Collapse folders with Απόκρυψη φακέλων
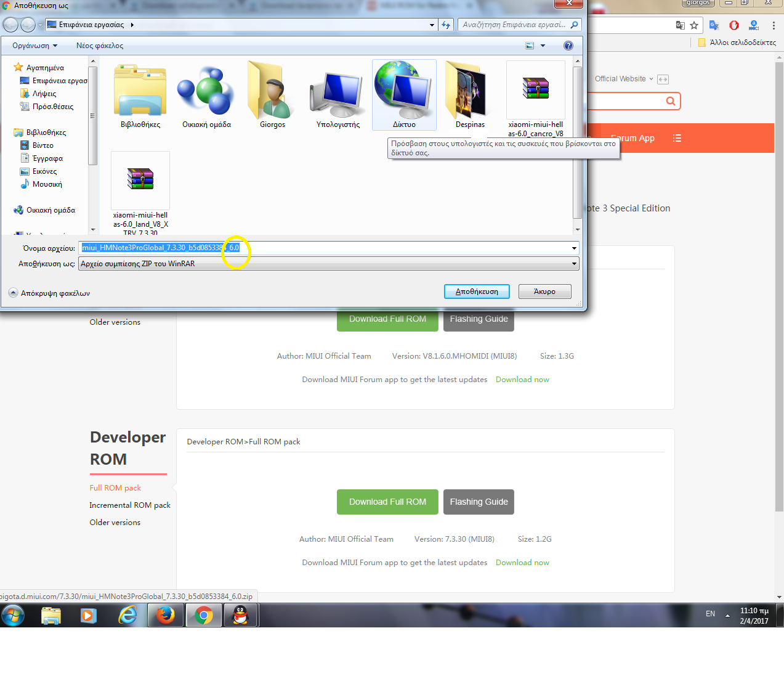 click(49, 293)
